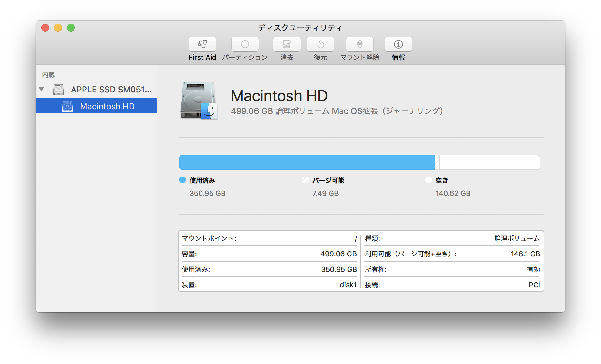Click the white free segment of storage bar
The width and height of the screenshot is (601, 364).
click(489, 162)
